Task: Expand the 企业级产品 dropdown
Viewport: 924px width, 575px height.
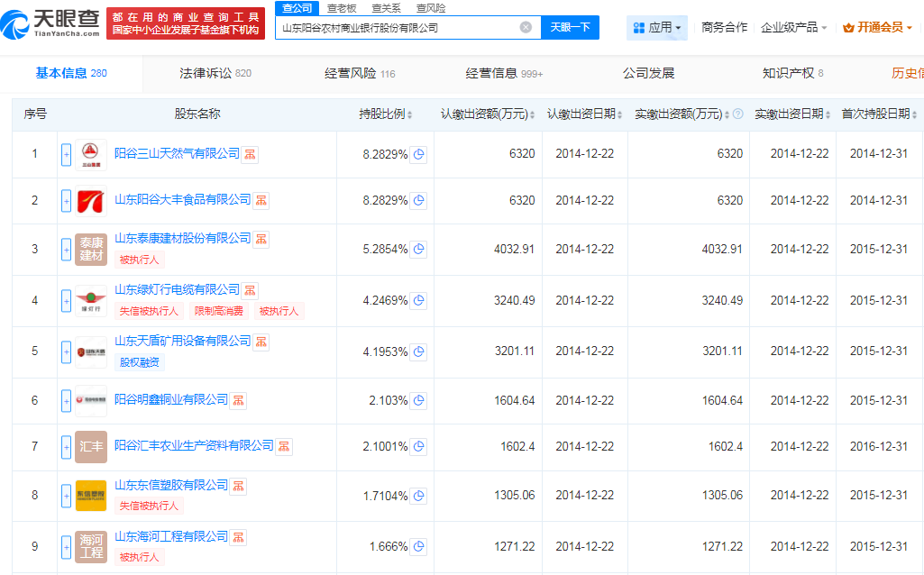Action: tap(793, 27)
